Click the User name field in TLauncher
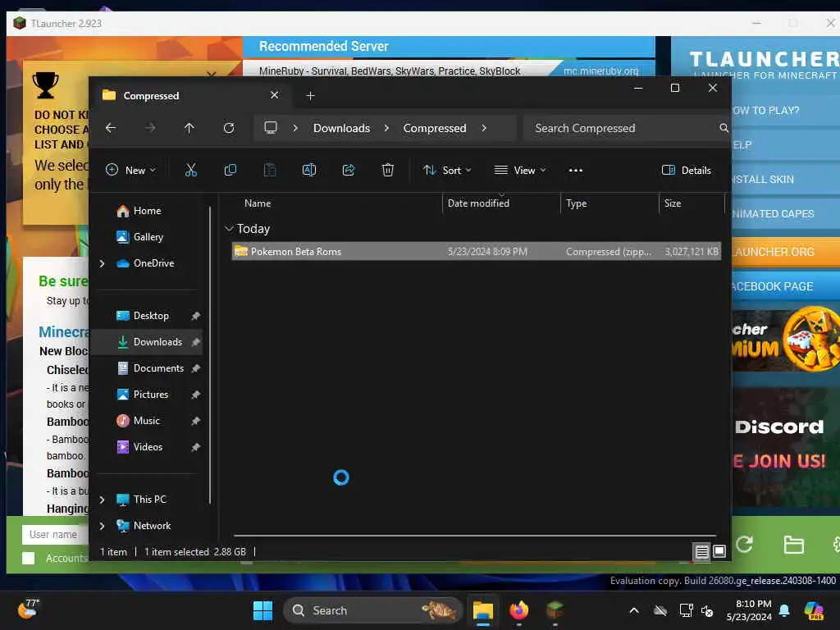The height and width of the screenshot is (630, 840). (57, 535)
